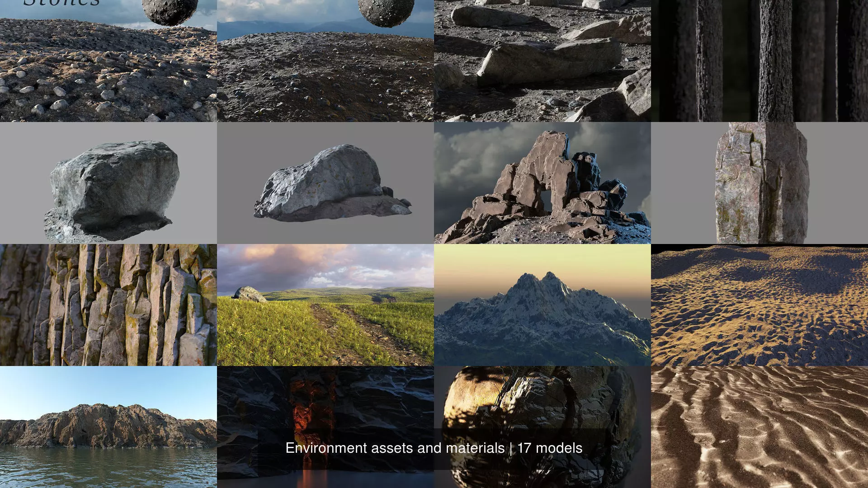Select the snowy mountain peak at sunset
Viewport: 868px width, 488px height.
pyautogui.click(x=542, y=305)
